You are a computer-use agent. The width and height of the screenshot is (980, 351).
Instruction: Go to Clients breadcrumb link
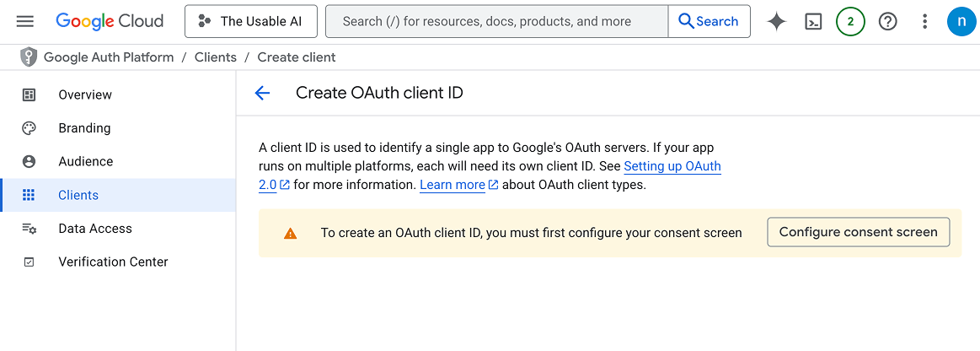click(216, 57)
